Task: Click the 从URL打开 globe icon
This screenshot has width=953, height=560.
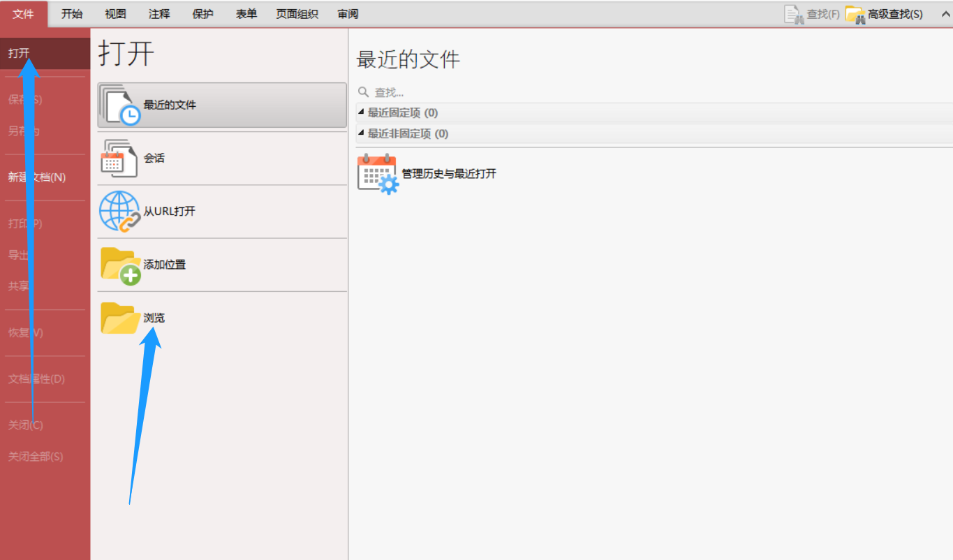Action: [117, 212]
